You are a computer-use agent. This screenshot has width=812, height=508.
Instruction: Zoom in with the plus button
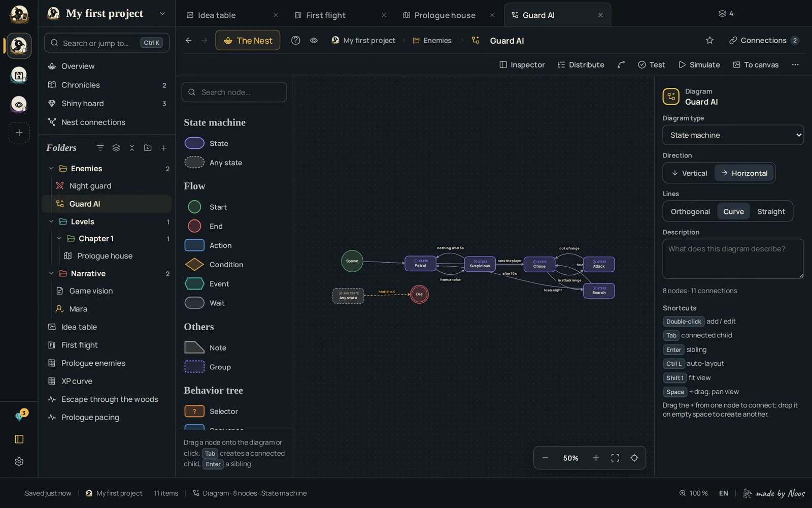coord(596,458)
